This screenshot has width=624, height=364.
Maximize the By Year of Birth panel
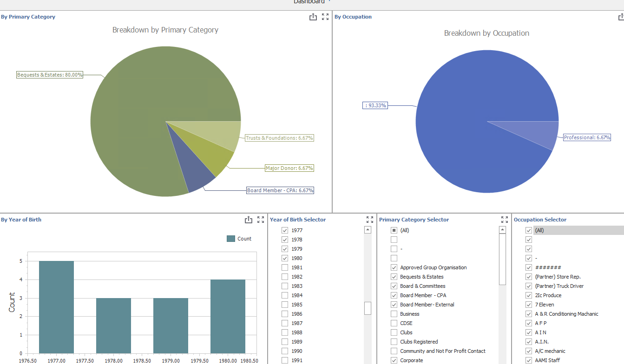coord(261,220)
